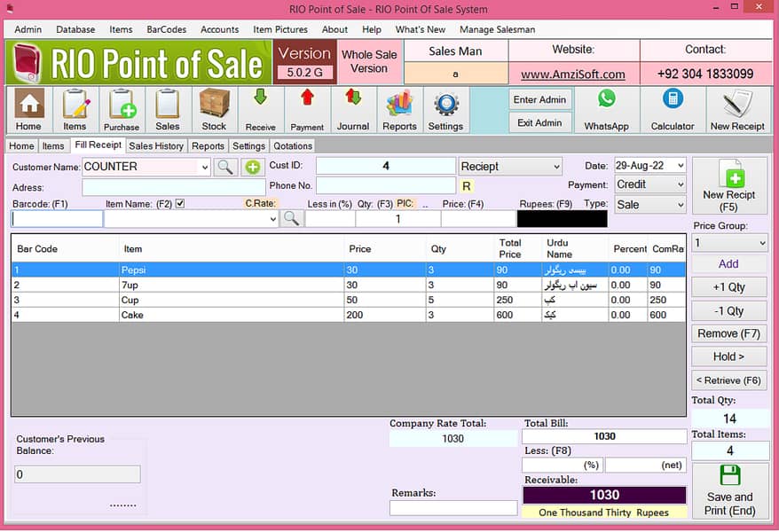Click the Remarks input field
Screen dimensions: 779x532
point(453,508)
